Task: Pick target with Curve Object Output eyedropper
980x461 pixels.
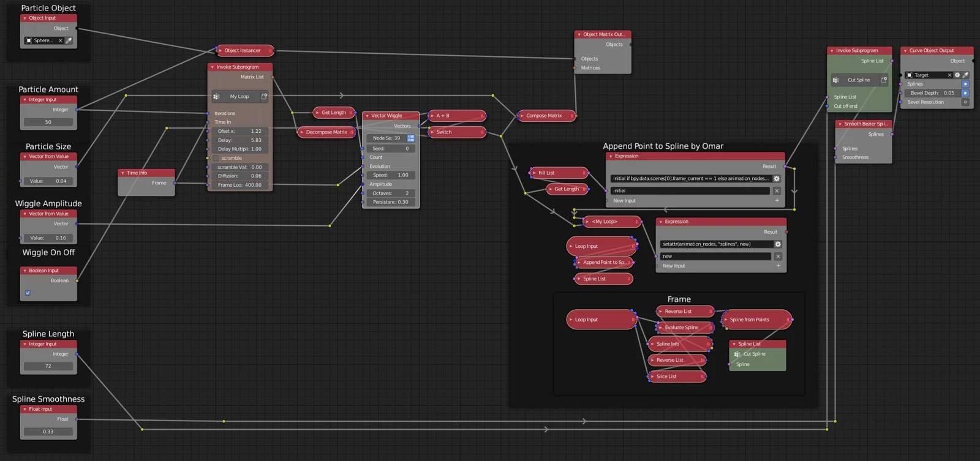Action: pos(965,75)
